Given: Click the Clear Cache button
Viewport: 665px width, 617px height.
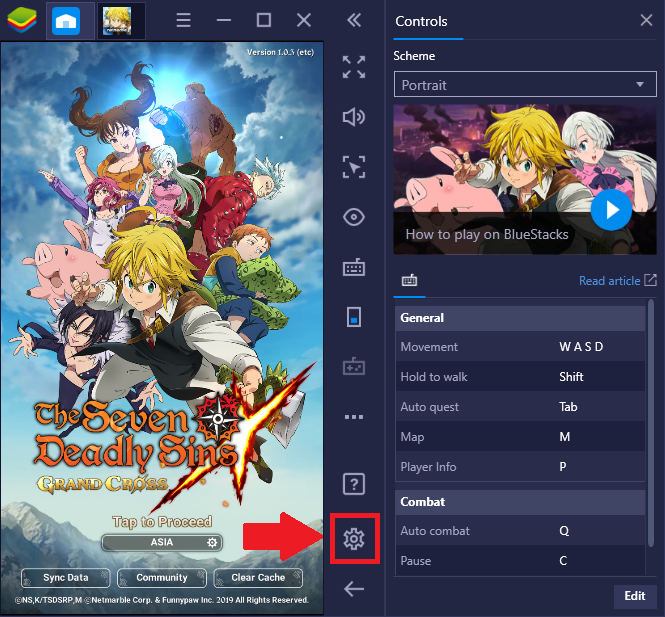Looking at the screenshot, I should pyautogui.click(x=258, y=578).
